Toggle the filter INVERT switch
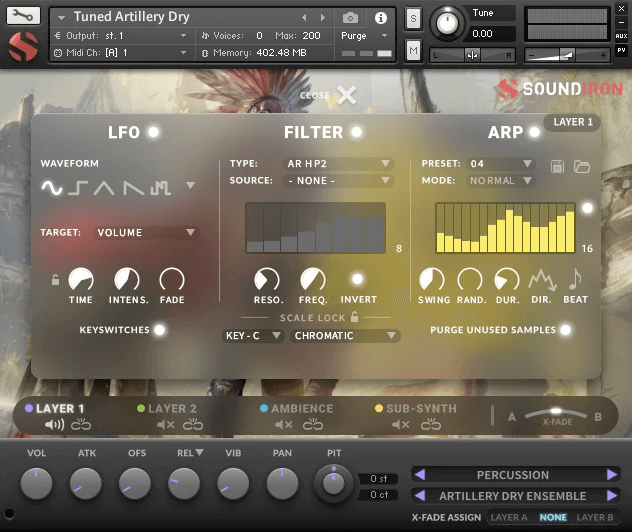The image size is (632, 532). pyautogui.click(x=357, y=279)
